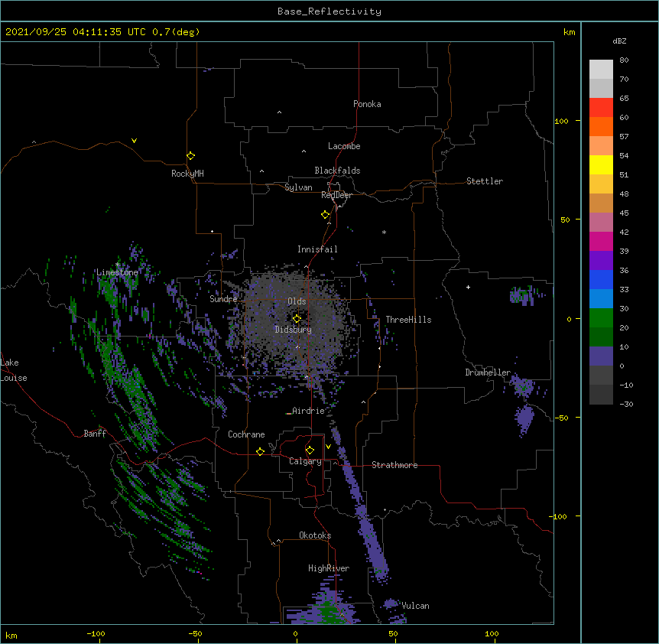Click the yellow v marker east of Calgary diamond
The image size is (659, 644).
click(x=328, y=447)
